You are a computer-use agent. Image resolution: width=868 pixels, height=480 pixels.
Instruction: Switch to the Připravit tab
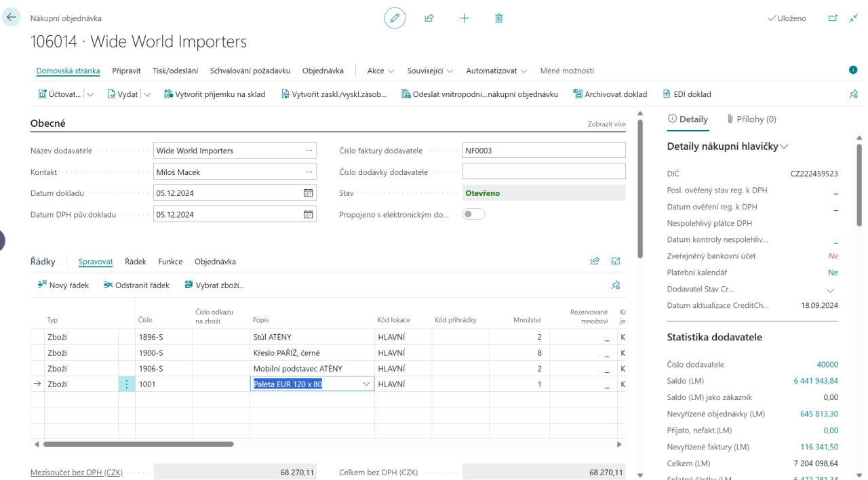[126, 71]
